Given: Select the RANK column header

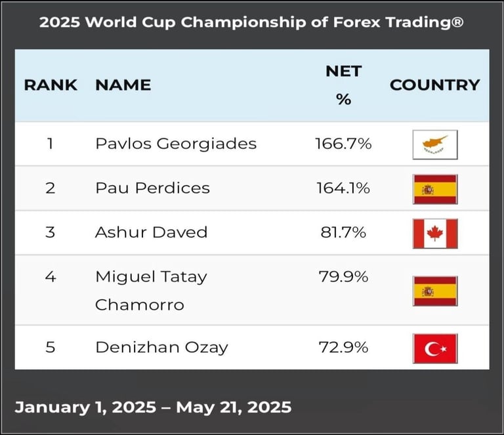Looking at the screenshot, I should click(51, 85).
